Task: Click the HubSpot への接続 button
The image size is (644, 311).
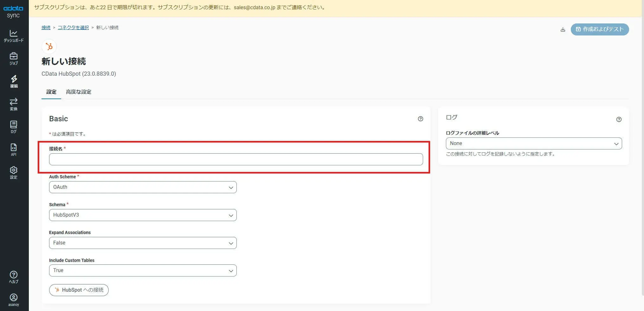Action: (79, 290)
